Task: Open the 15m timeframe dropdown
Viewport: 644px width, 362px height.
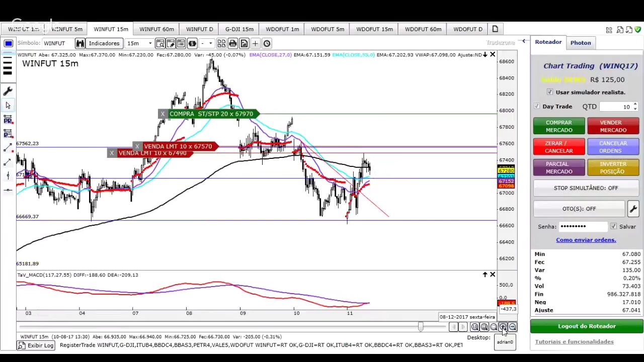Action: (x=139, y=43)
